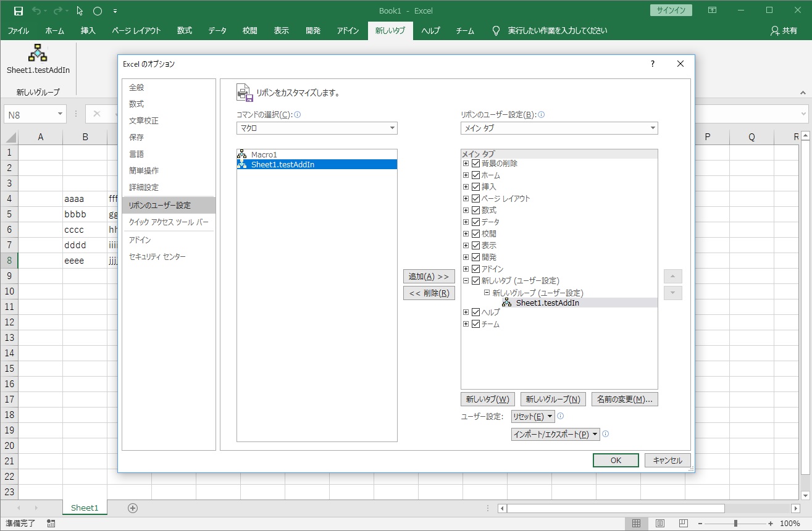Click info icon next to リボンのユーザー設定 label
Image resolution: width=812 pixels, height=531 pixels.
pos(542,114)
